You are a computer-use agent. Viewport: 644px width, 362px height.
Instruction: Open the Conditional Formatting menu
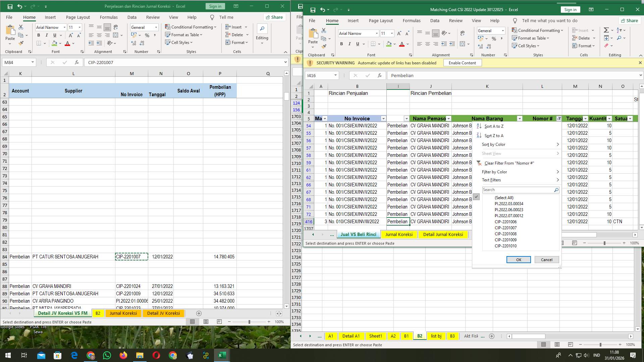[538, 30]
